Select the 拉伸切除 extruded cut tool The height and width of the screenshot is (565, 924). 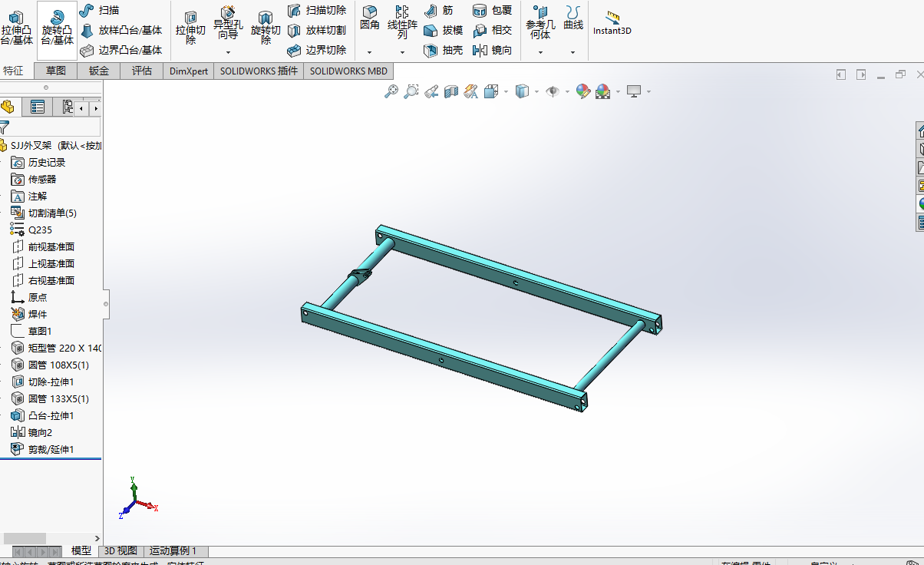click(190, 28)
